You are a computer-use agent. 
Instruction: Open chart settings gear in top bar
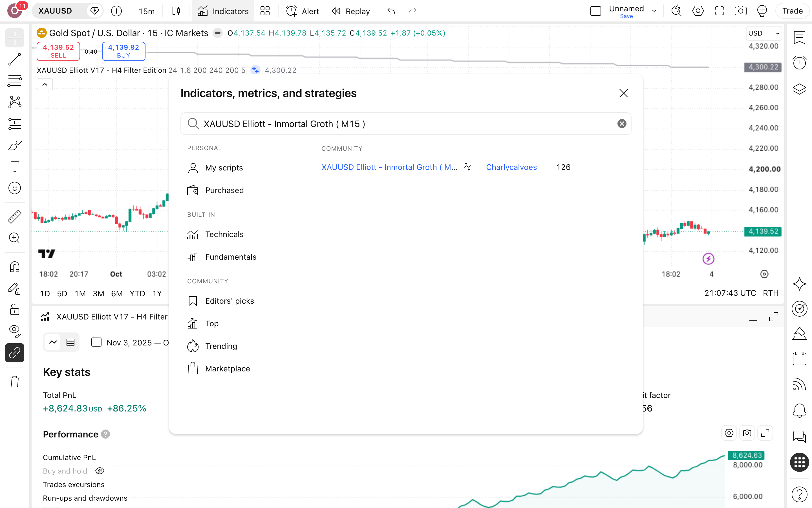click(x=698, y=11)
